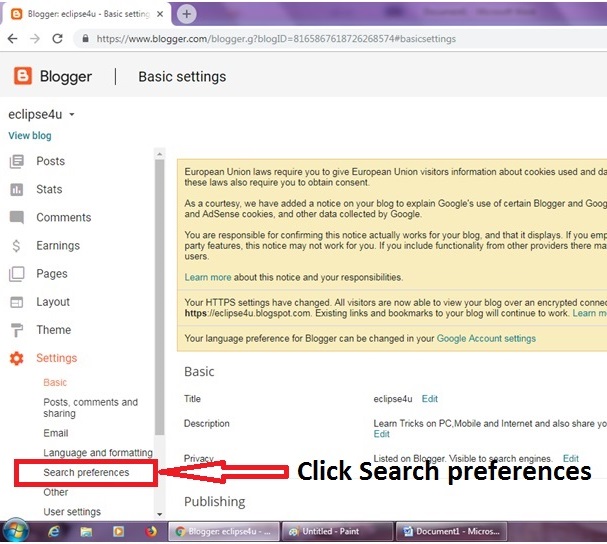Click the Blogger wordmark text
Image resolution: width=607 pixels, height=544 pixels.
[x=66, y=77]
